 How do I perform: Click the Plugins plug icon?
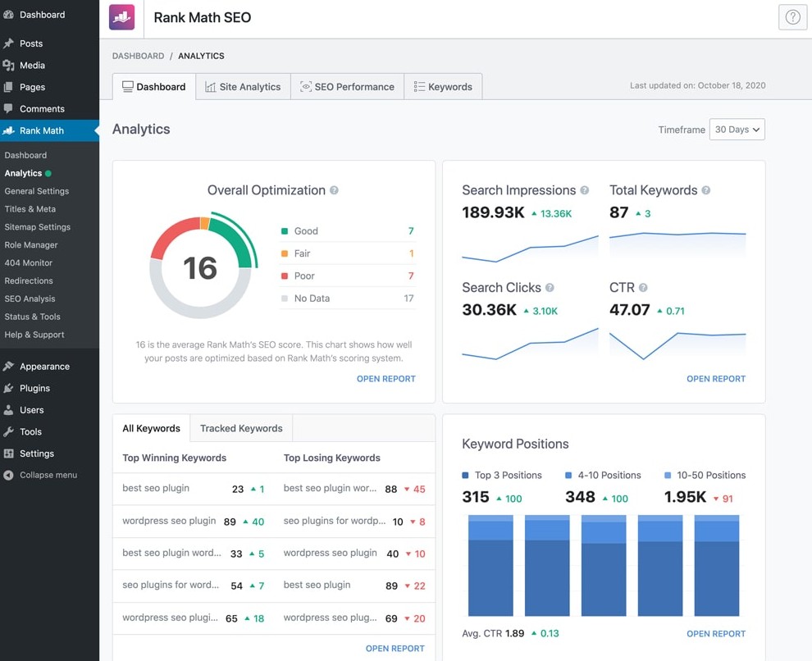tap(8, 388)
